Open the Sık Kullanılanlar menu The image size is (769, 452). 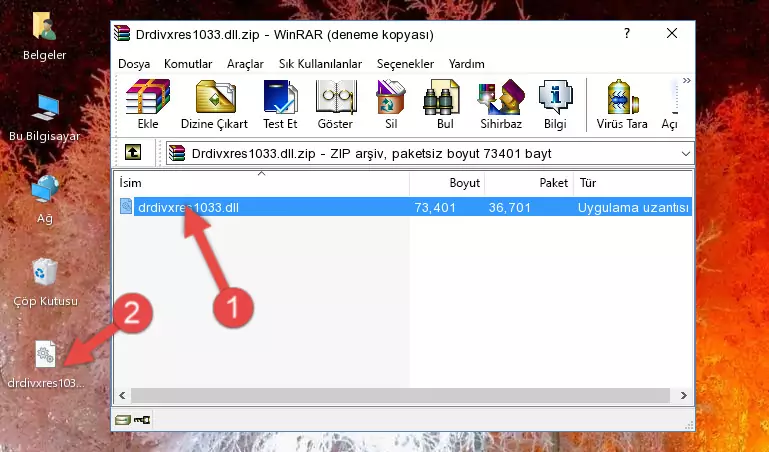coord(320,64)
